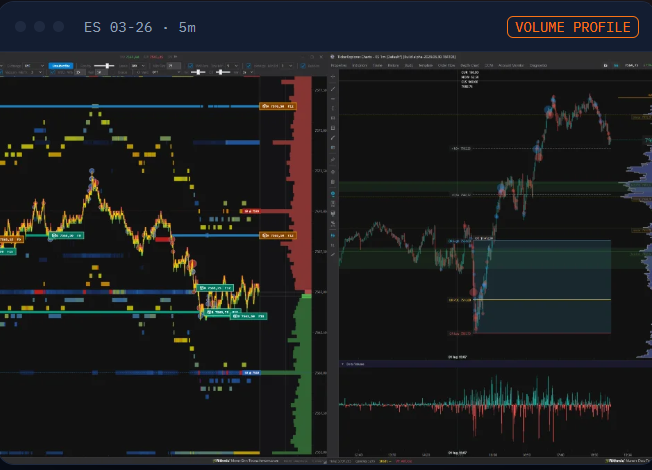The image size is (652, 470).
Task: Click the blue icon at right chart's top-right
Action: click(616, 65)
